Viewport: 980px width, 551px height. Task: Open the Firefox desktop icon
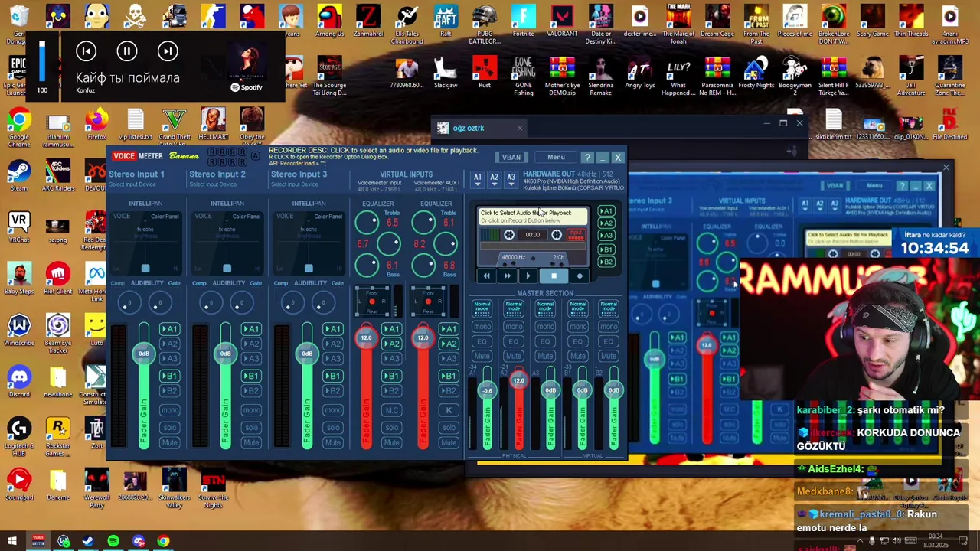click(96, 123)
